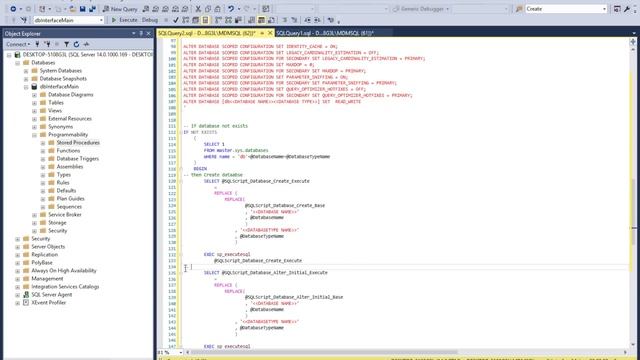This screenshot has width=640, height=360.
Task: Collapse the Databases tree node
Action: tap(18, 63)
